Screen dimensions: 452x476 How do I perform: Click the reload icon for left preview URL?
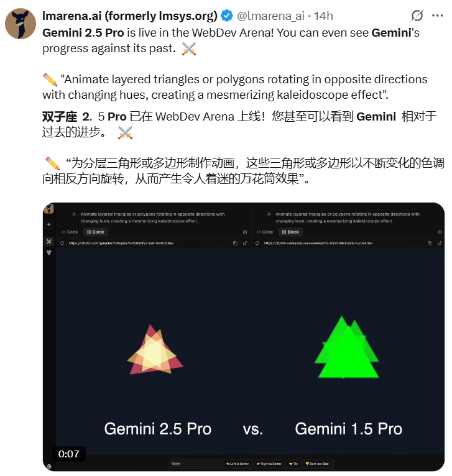click(62, 243)
